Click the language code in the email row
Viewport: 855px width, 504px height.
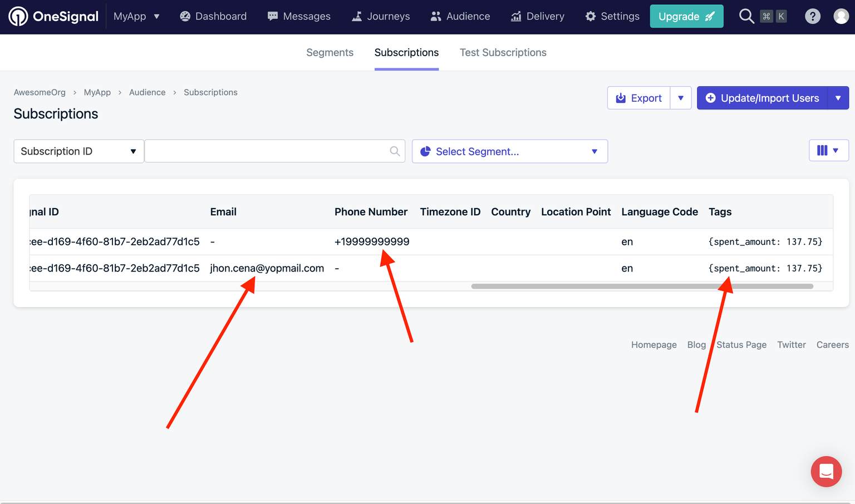tap(627, 268)
